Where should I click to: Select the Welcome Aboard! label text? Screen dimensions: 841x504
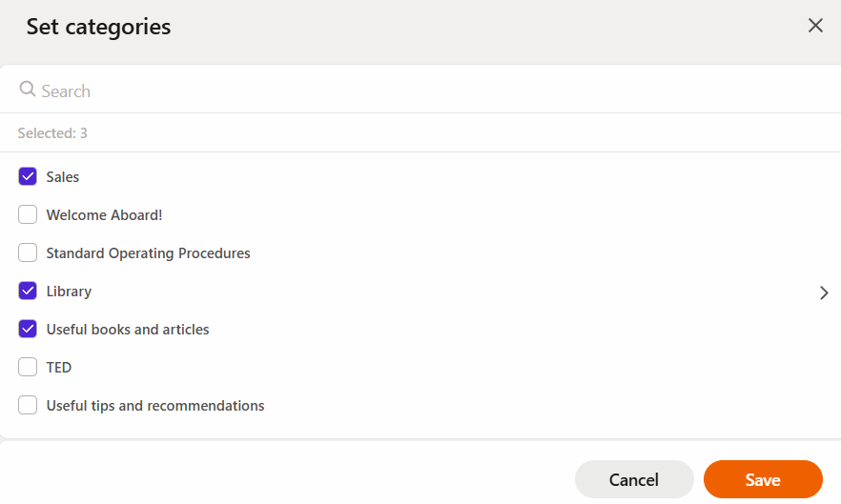104,215
